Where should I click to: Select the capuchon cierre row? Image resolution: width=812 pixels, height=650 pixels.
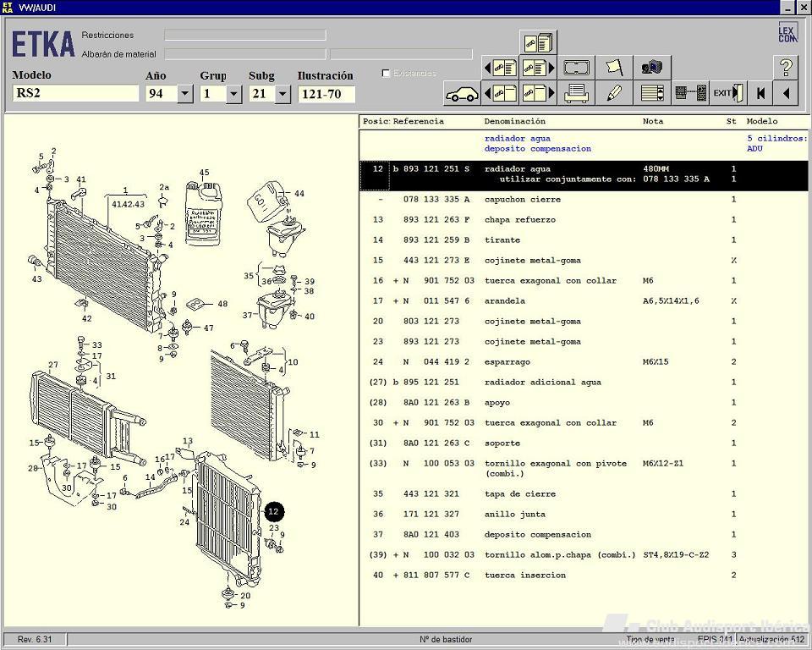(584, 200)
